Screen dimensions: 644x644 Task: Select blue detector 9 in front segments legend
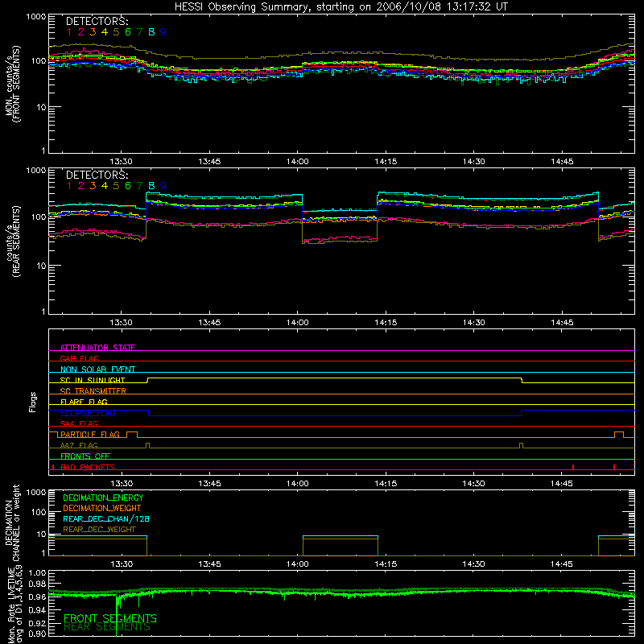(x=163, y=32)
